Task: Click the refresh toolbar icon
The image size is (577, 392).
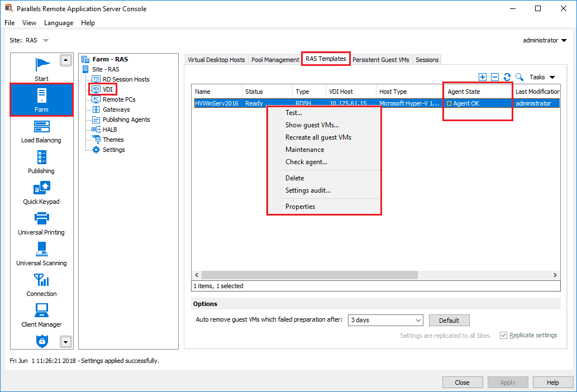Action: pos(507,77)
